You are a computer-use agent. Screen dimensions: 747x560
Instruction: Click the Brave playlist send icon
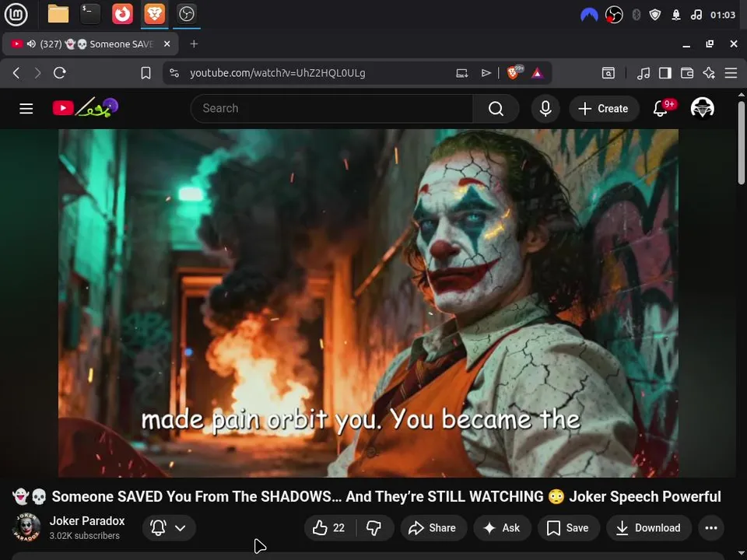tap(486, 73)
